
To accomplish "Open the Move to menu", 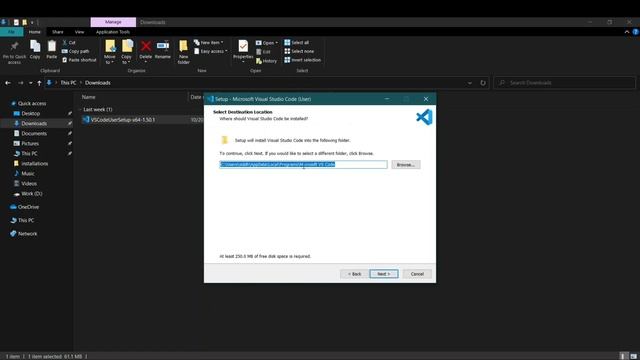I will (110, 52).
